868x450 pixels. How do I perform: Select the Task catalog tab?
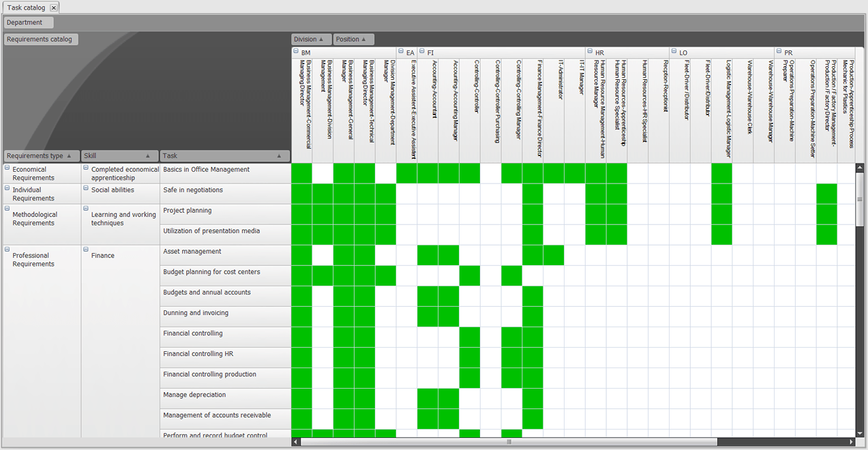26,7
